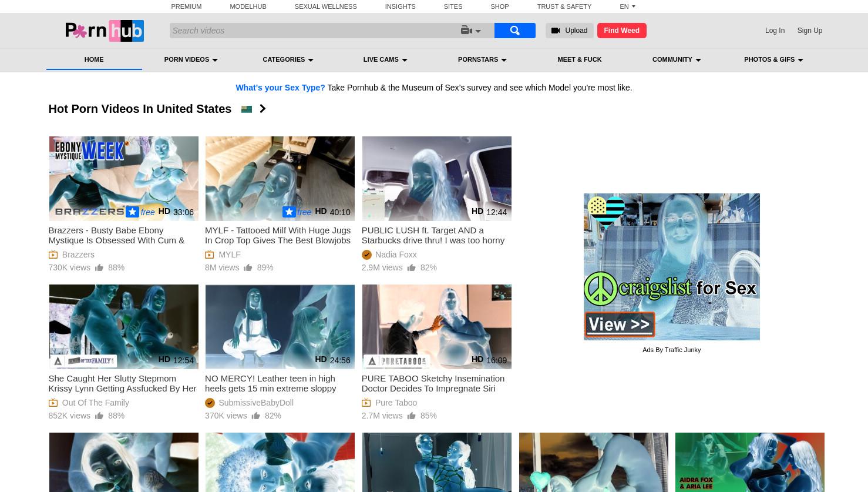The width and height of the screenshot is (868, 492).
Task: Click the View >> button in the ad
Action: (620, 324)
